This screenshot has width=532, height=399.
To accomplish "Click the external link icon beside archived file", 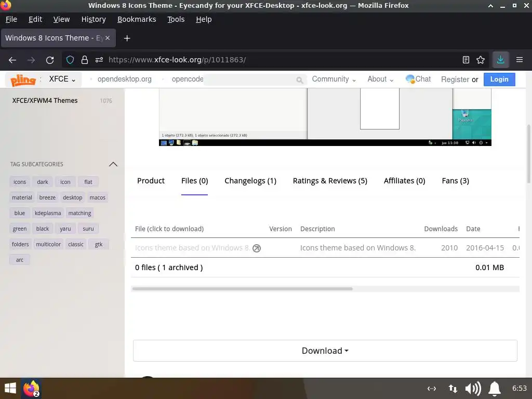I will 257,248.
